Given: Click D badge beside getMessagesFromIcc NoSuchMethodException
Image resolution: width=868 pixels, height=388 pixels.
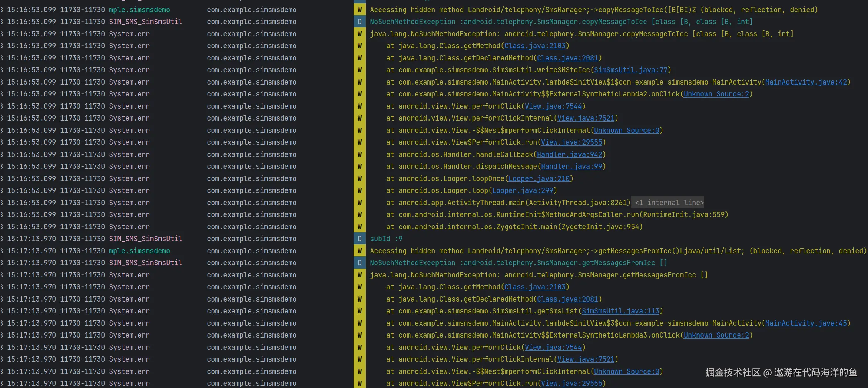Looking at the screenshot, I should tap(360, 263).
